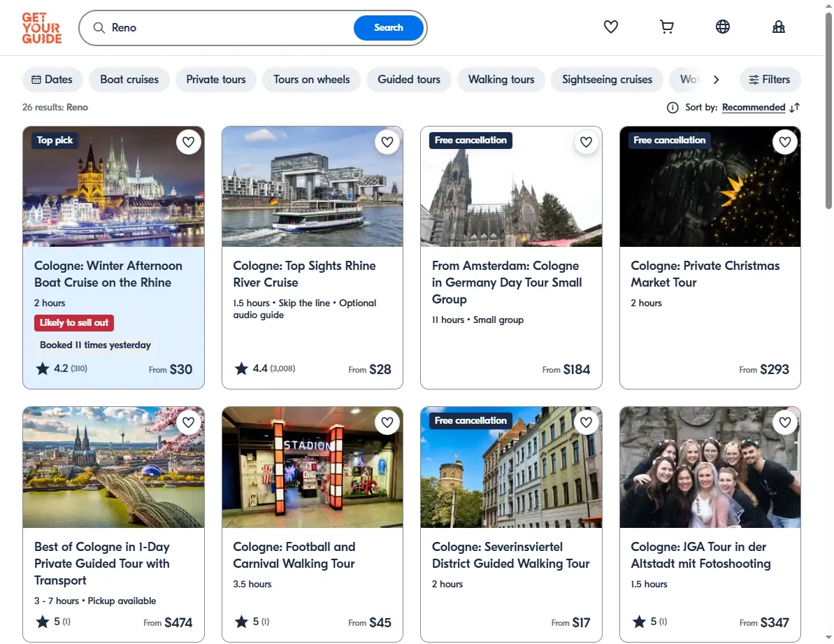Click the Winter Boat Cruise night photo
The width and height of the screenshot is (834, 644).
click(x=113, y=187)
